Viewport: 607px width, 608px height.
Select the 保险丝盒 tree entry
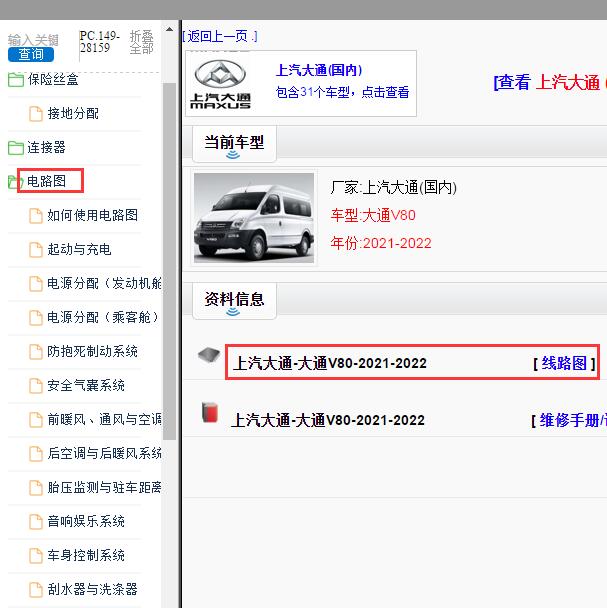[53, 79]
